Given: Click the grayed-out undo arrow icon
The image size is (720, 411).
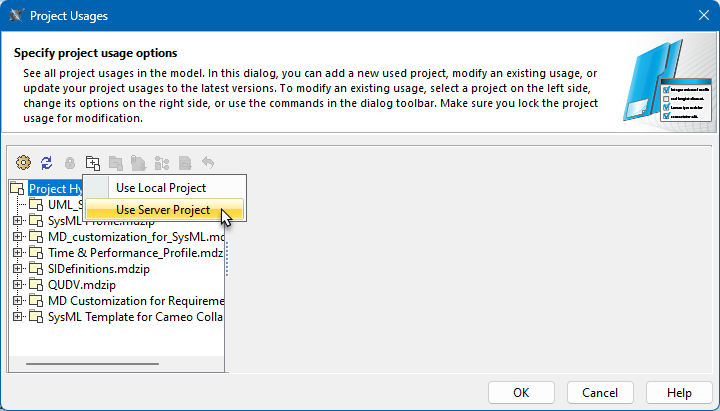Looking at the screenshot, I should tap(208, 162).
